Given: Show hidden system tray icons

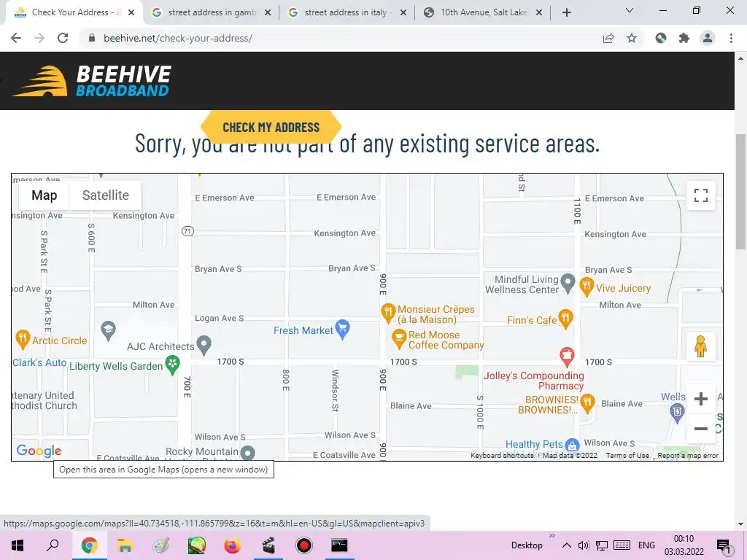Looking at the screenshot, I should point(566,545).
